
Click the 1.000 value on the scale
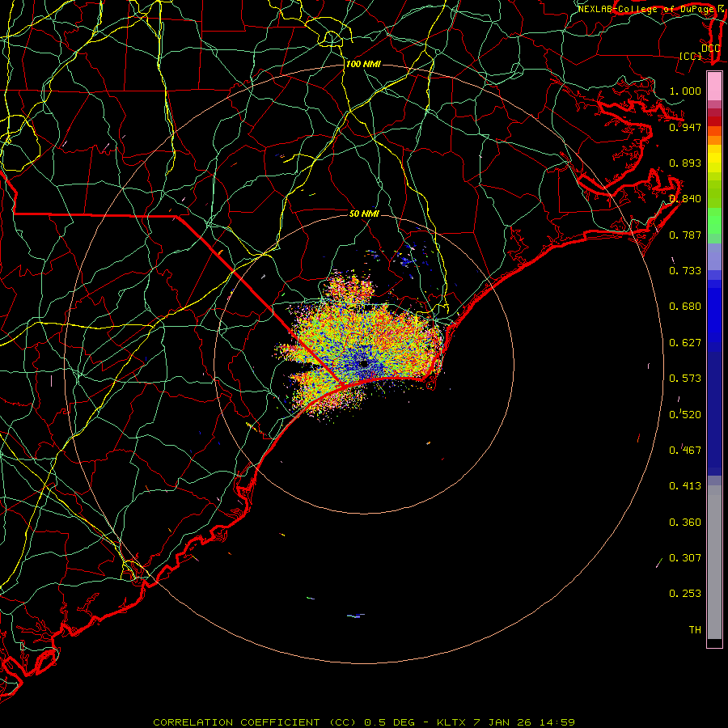coord(685,91)
